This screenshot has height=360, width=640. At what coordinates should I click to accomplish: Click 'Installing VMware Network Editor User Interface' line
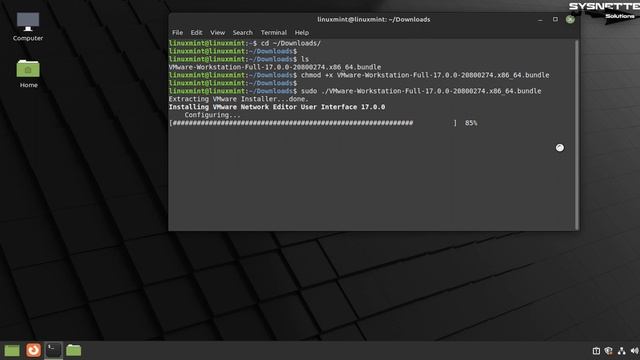[277, 107]
